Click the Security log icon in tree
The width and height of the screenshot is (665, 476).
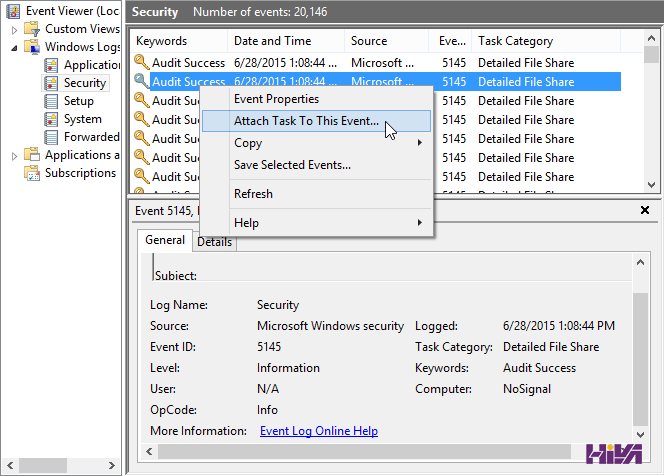[51, 83]
